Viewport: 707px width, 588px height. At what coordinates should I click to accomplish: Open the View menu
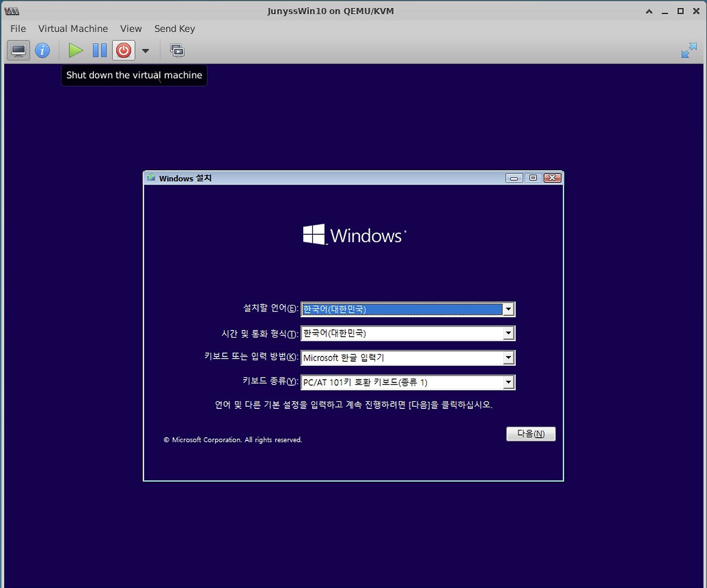coord(131,28)
